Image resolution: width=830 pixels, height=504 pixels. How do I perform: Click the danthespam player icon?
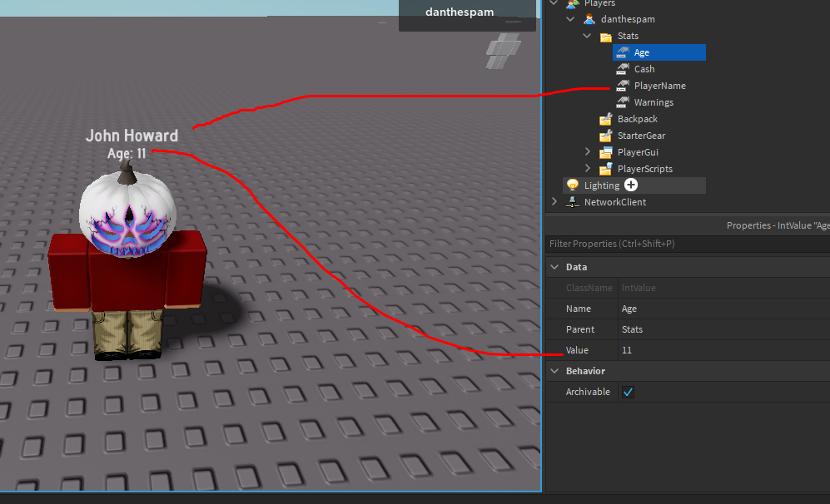click(589, 19)
